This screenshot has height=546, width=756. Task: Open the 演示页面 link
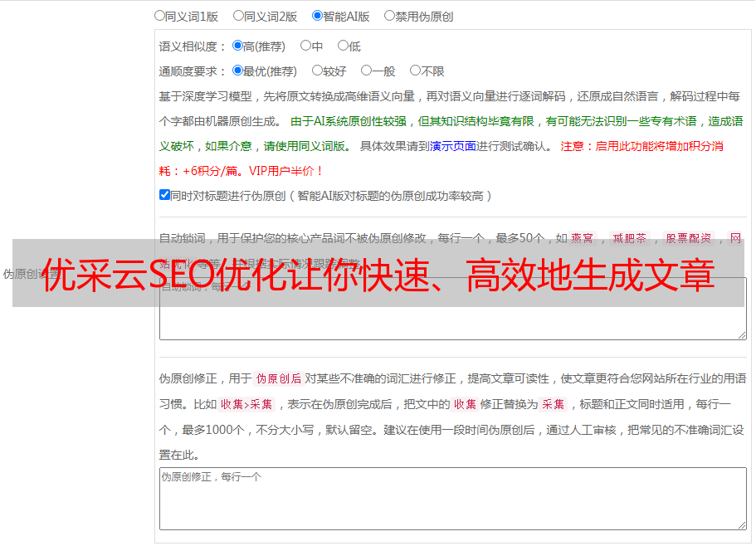453,146
